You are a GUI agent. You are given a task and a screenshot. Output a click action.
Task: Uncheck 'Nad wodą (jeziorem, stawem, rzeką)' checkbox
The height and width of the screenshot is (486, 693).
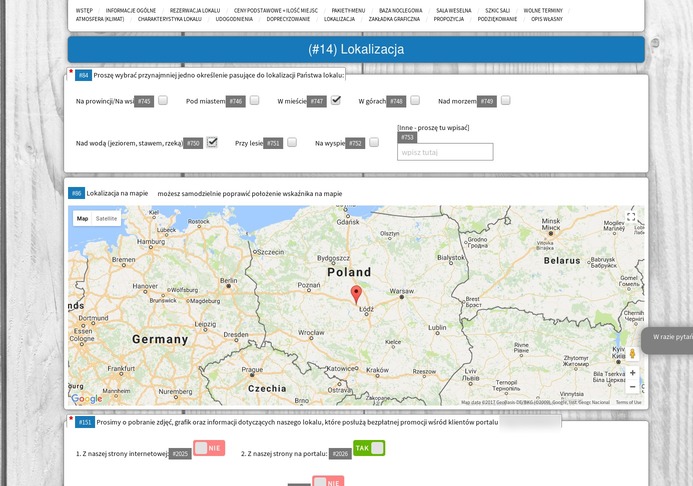tap(212, 142)
